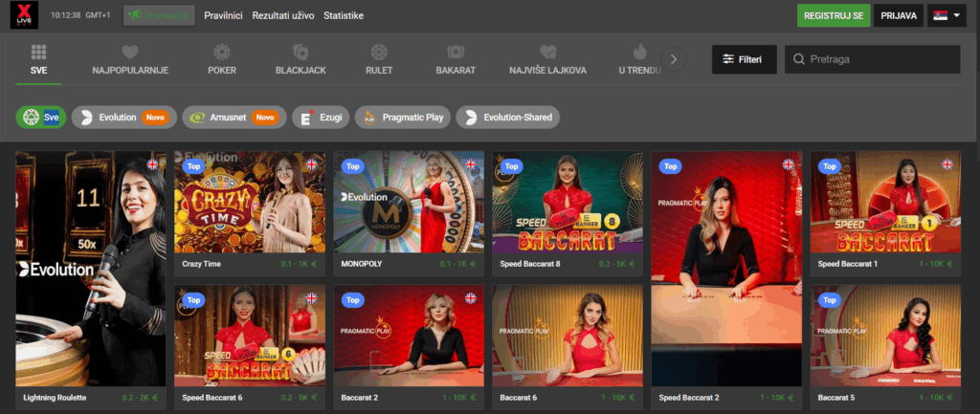Open the Filteri filter button
The width and height of the screenshot is (980, 414).
(x=745, y=59)
